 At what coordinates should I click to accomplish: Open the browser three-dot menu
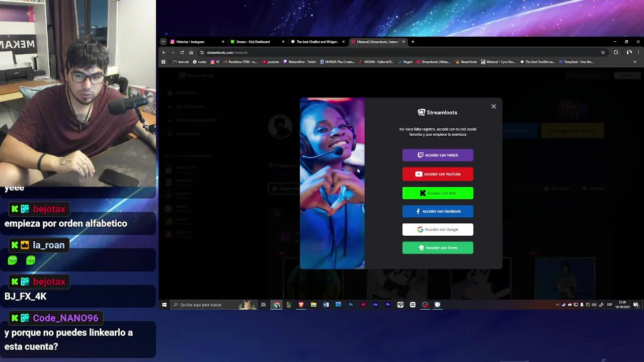point(638,52)
